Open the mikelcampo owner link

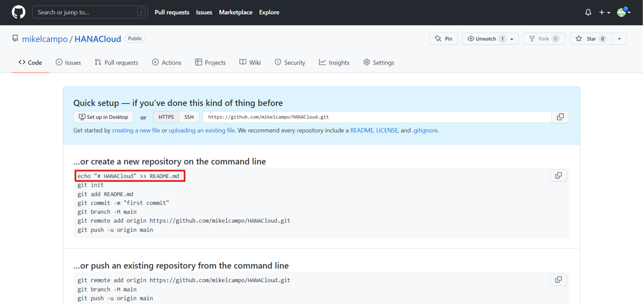tap(45, 39)
